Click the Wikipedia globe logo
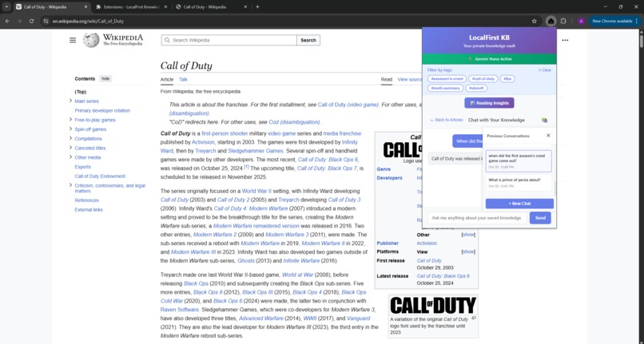The image size is (644, 344). click(x=91, y=40)
